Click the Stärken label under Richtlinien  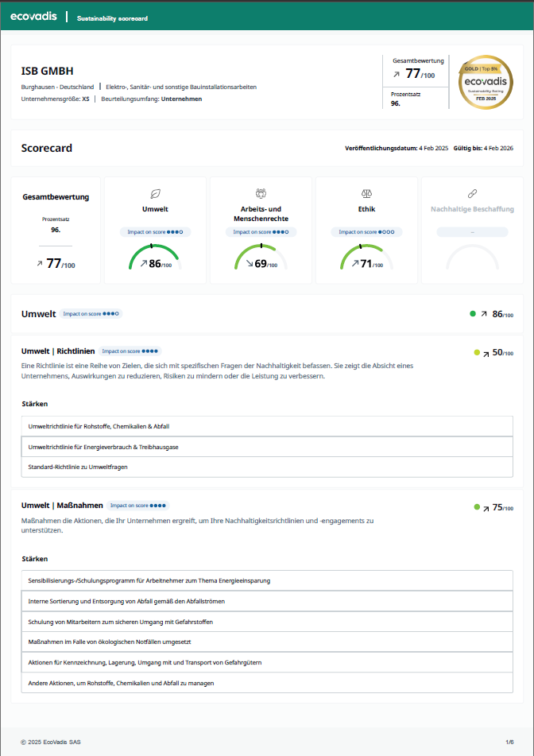pyautogui.click(x=35, y=404)
